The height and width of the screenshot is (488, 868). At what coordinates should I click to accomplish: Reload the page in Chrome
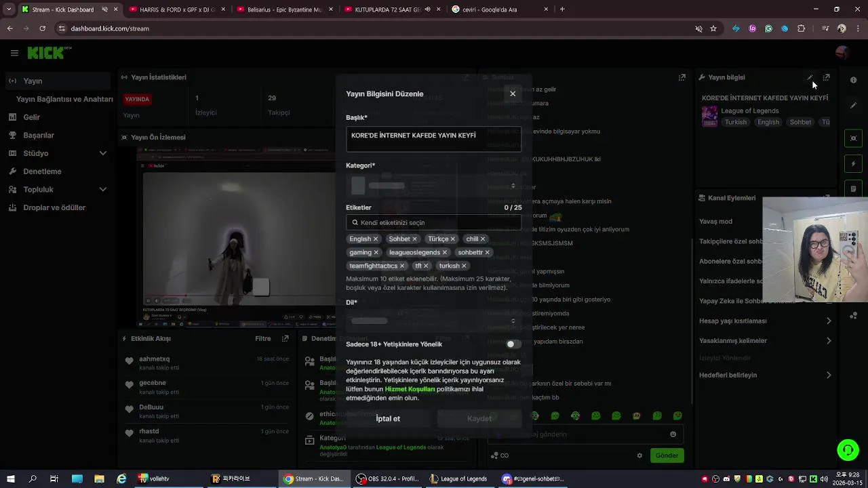point(42,28)
